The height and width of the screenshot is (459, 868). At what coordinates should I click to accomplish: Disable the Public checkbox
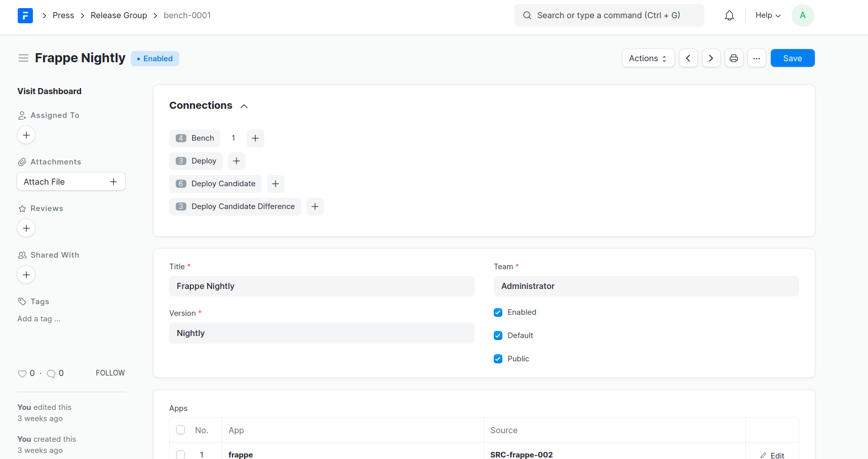tap(498, 359)
